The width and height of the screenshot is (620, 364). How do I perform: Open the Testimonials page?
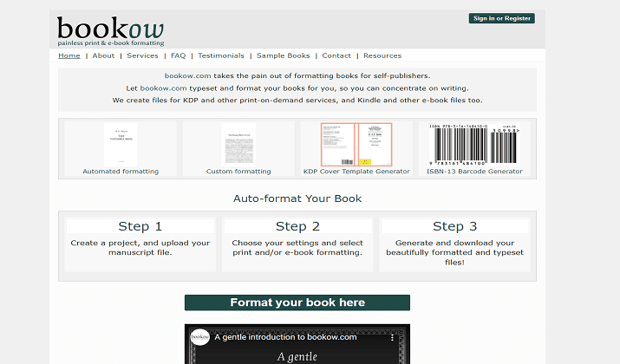coord(221,55)
